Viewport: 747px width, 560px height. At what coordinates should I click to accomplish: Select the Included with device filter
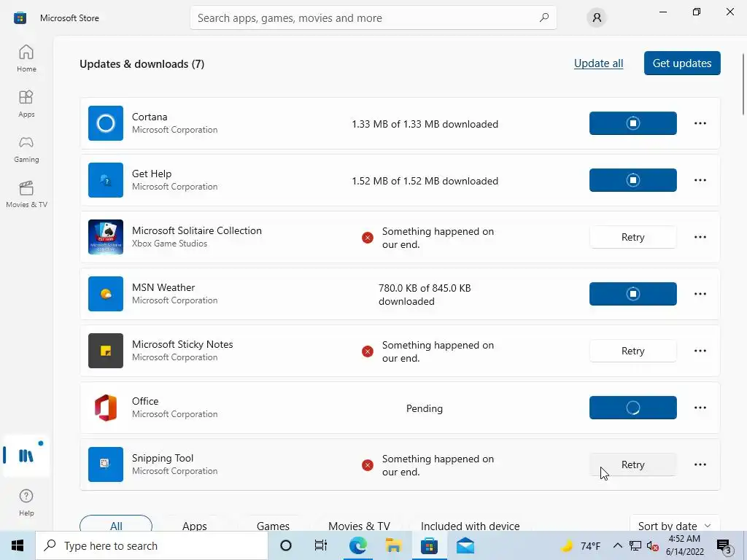tap(470, 525)
